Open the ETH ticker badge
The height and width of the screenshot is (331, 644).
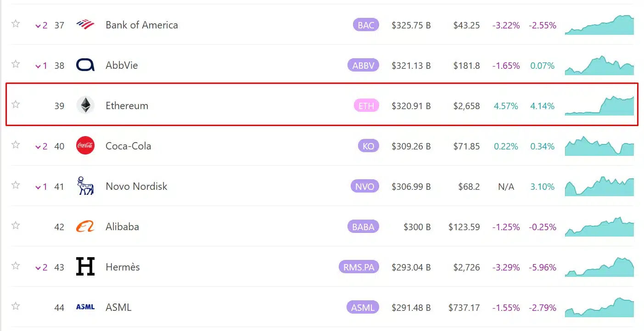pos(366,106)
